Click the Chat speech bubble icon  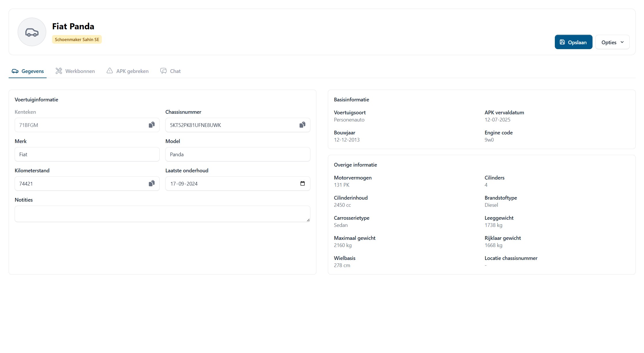tap(163, 71)
